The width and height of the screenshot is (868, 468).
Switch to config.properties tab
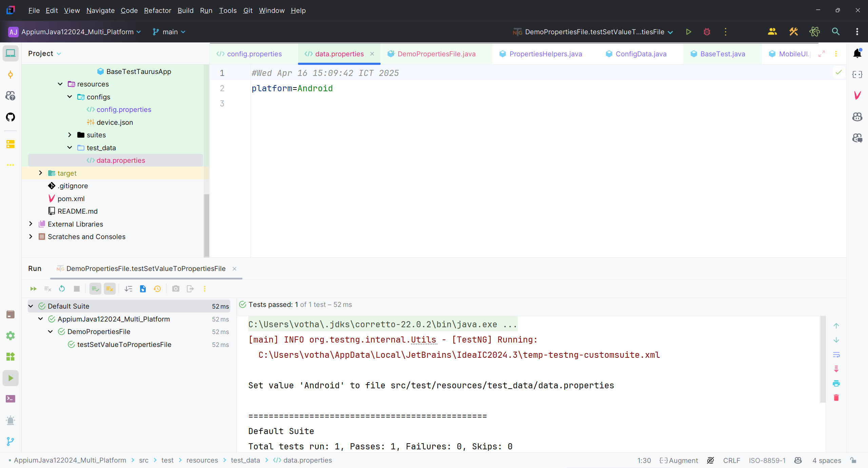[254, 54]
